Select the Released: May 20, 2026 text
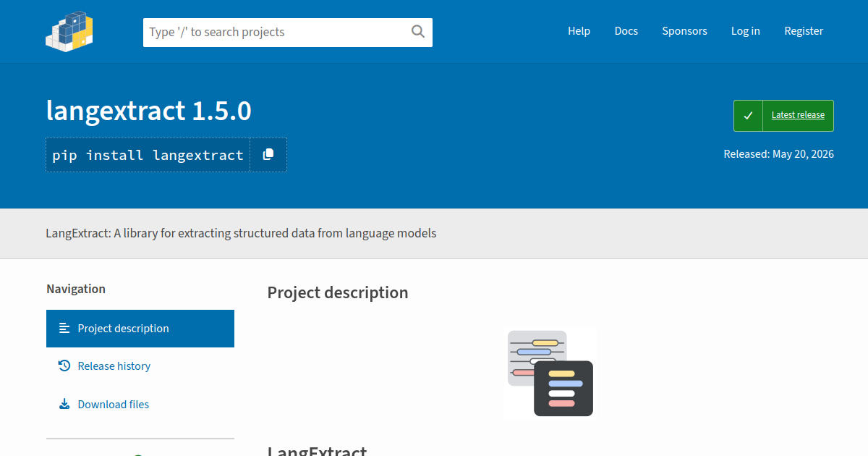Viewport: 868px width, 456px height. click(778, 154)
